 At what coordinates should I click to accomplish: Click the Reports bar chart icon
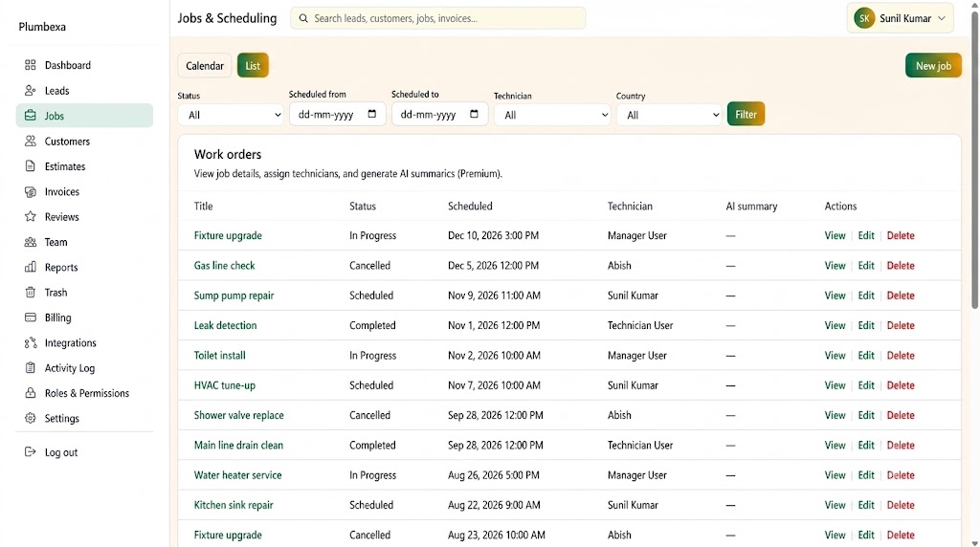(30, 267)
